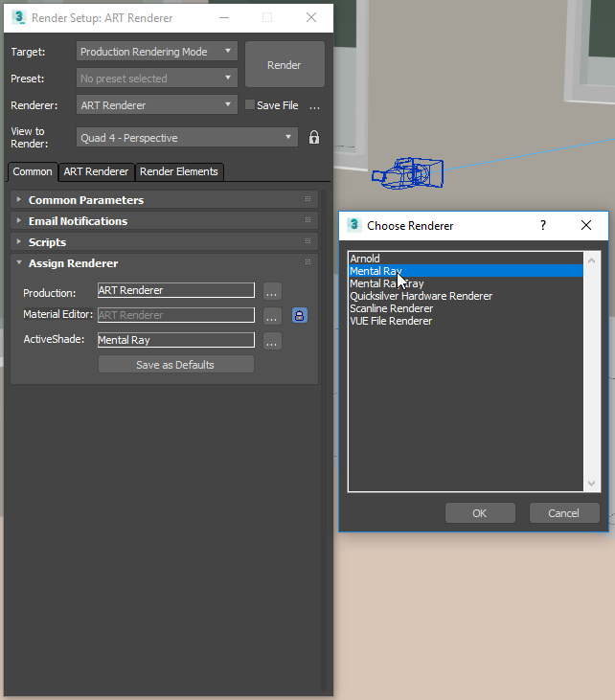
Task: Click the Render Setup panel vertical scrollbar
Action: [x=324, y=440]
